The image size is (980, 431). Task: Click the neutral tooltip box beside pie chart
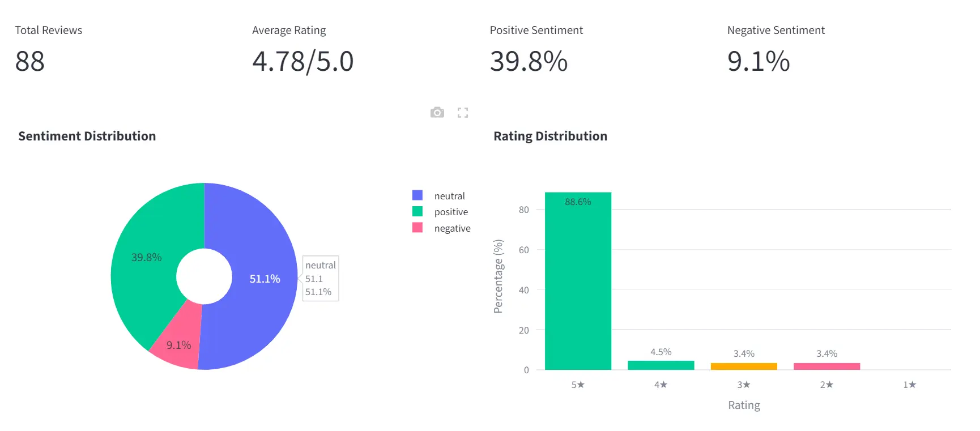pyautogui.click(x=320, y=278)
